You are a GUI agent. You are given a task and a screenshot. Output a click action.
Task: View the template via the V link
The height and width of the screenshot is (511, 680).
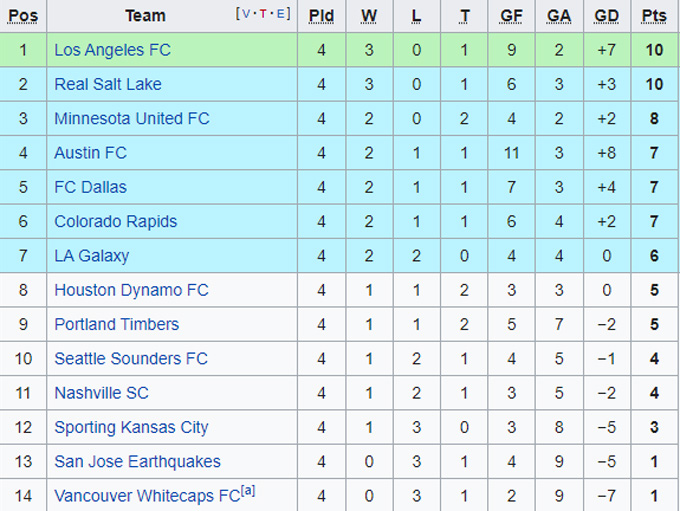click(246, 14)
